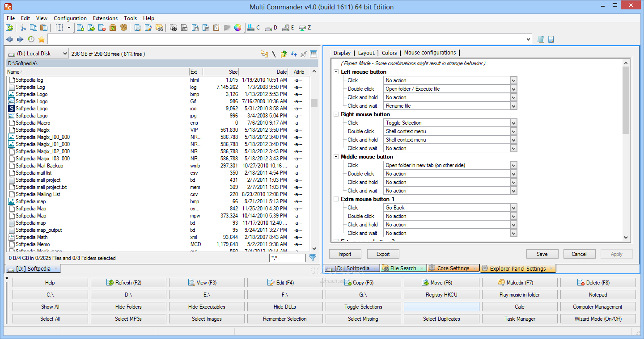
Task: Collapse the Extra mouse button 1 section
Action: (336, 199)
